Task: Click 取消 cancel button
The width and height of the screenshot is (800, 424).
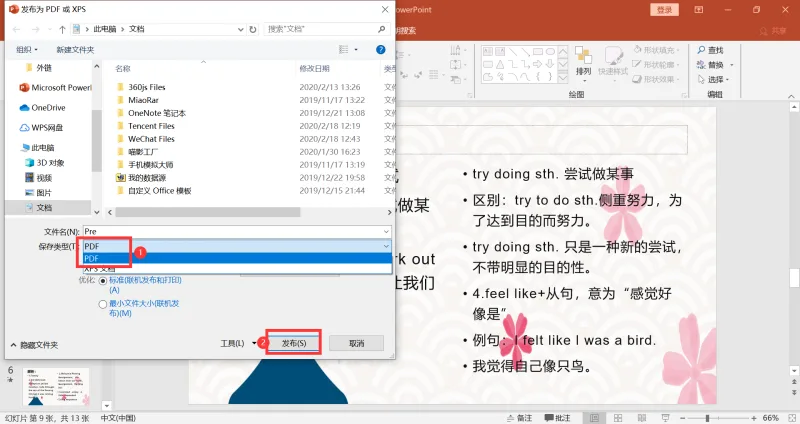Action: coord(356,343)
